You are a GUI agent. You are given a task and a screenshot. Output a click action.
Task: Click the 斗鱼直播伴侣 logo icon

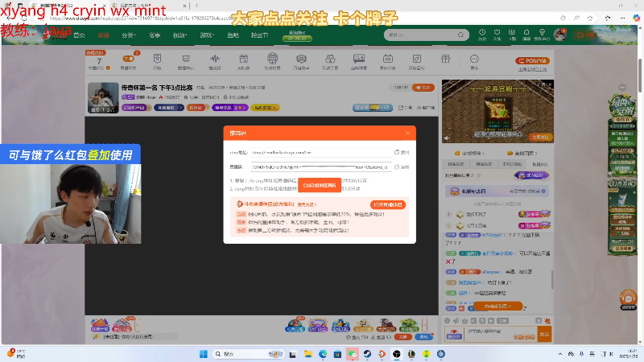240,204
